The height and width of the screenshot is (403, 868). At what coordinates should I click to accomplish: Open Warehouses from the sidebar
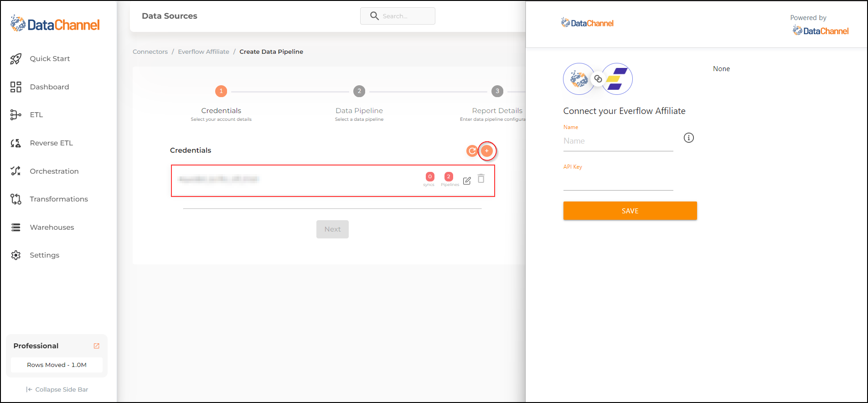click(52, 227)
